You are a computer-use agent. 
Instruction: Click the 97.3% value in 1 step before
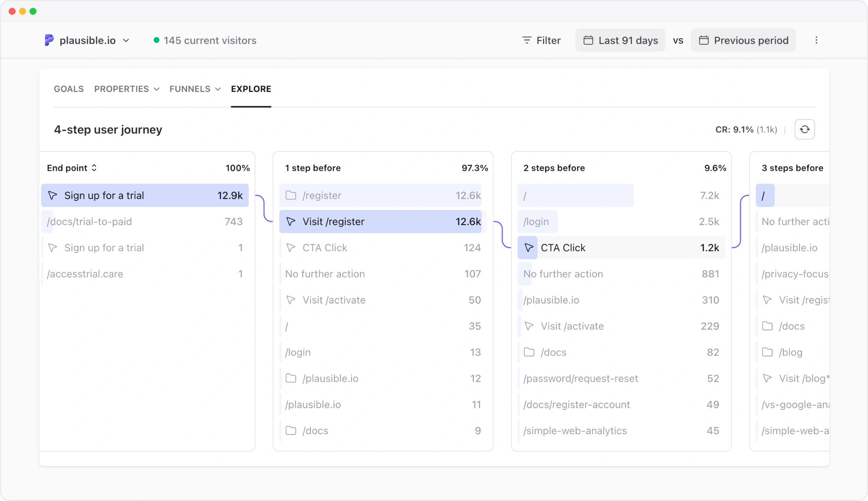coord(475,168)
